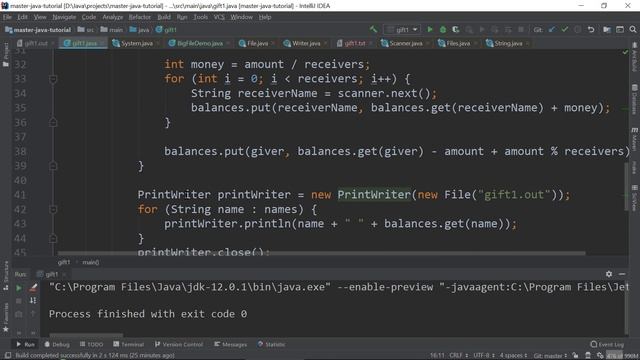Screen dimensions: 640x360
Task: Click fold marker at line 39 closing brace
Action: (x=53, y=166)
